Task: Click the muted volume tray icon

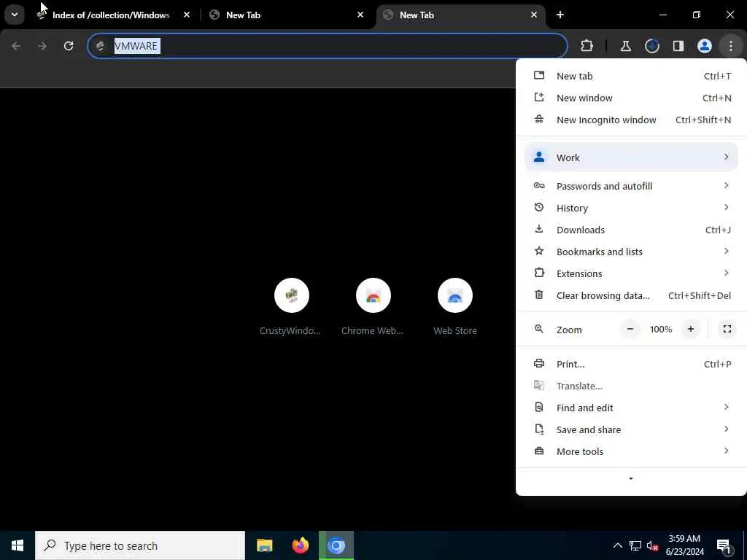Action: (x=653, y=545)
